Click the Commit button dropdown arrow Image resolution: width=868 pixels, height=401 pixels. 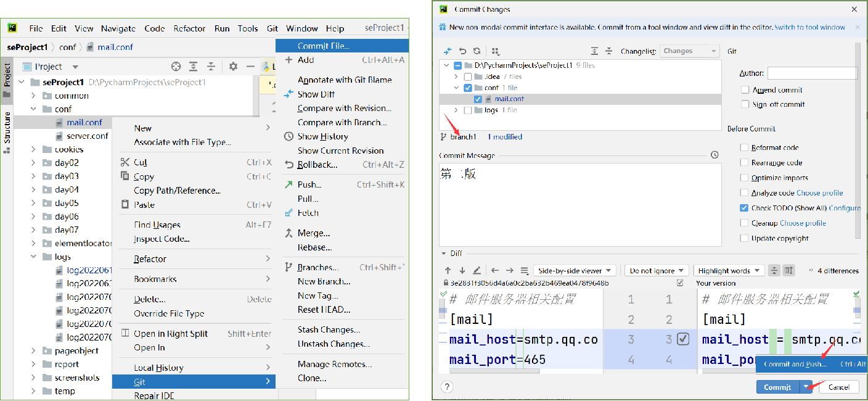(x=806, y=387)
